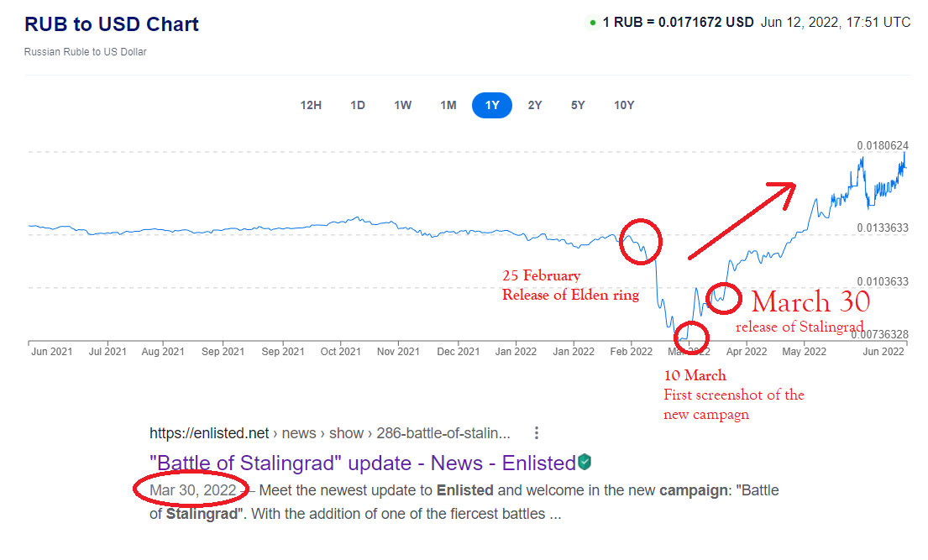Click the Apr 2022 x-axis label
The width and height of the screenshot is (928, 560).
point(747,352)
